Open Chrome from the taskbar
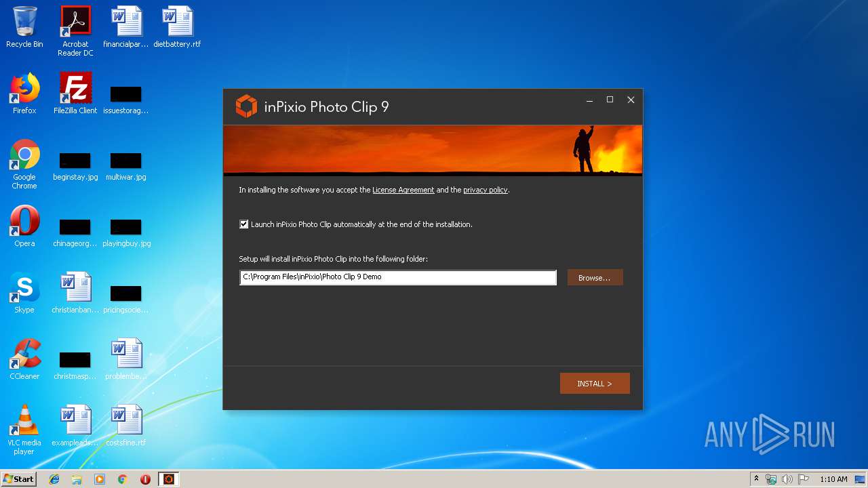 point(123,479)
